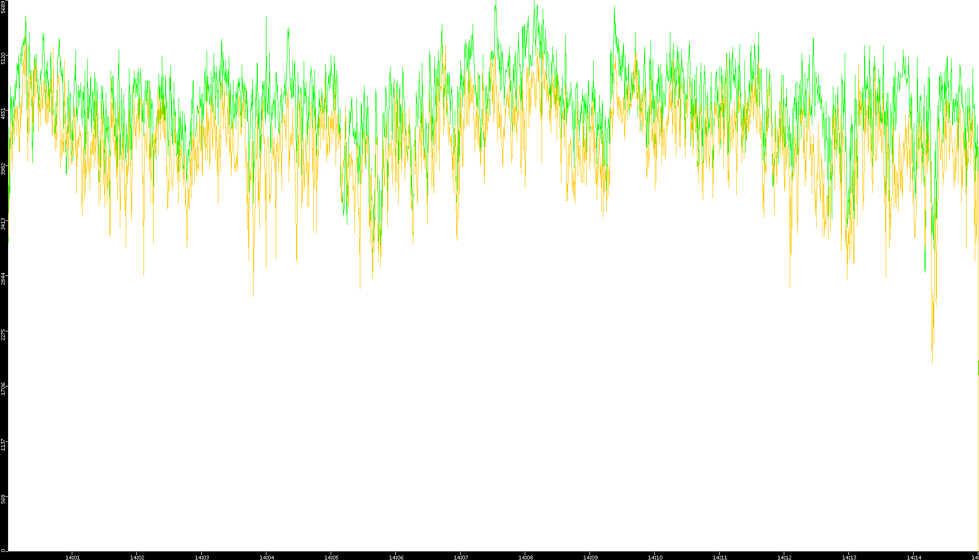Click the 14:02 time axis label
Viewport: 979px width, 560px height.
click(x=137, y=557)
